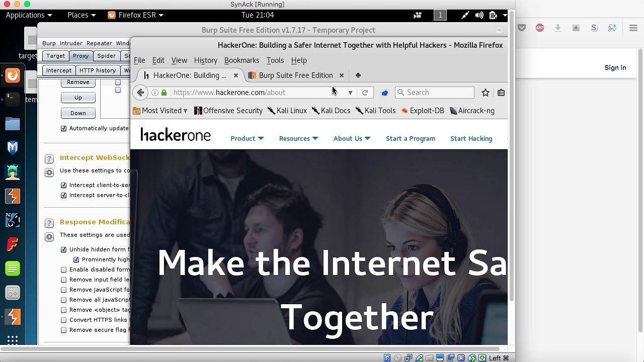Open new tab with plus icon
Viewport: 644px width, 362px height.
358,75
